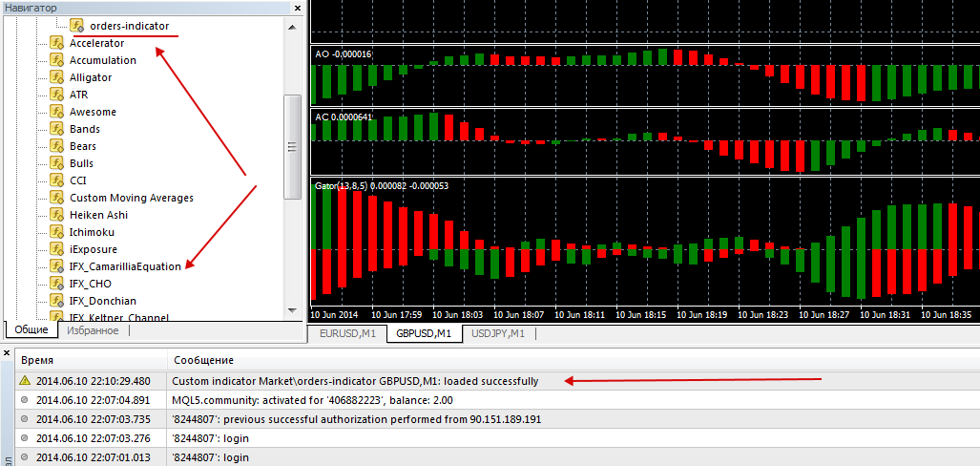Select orders-indicator in the tree

point(130,26)
